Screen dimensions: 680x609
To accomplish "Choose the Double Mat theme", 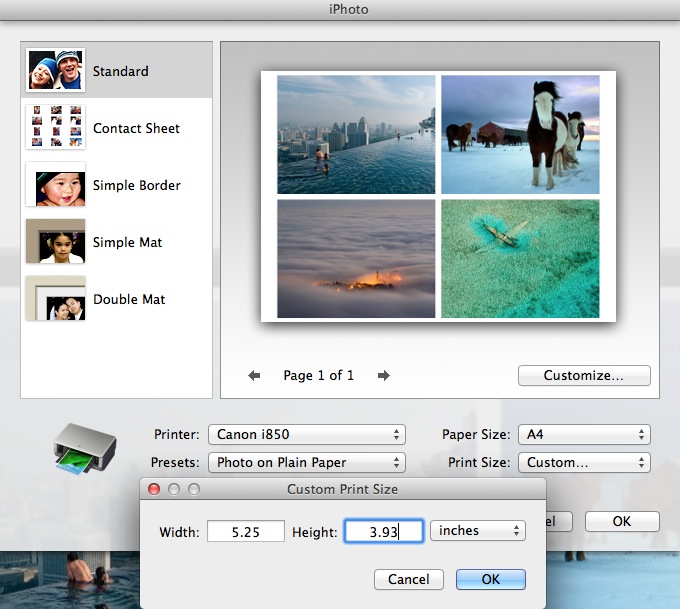I will 116,299.
